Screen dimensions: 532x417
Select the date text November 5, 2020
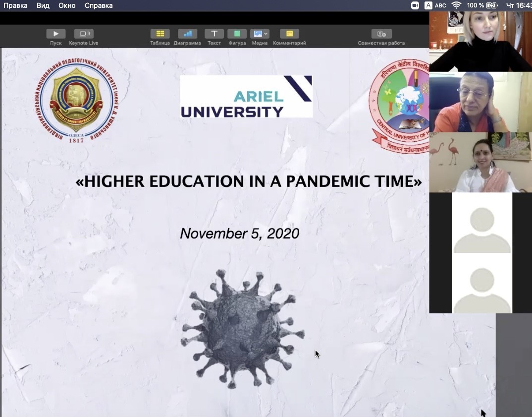(x=240, y=233)
